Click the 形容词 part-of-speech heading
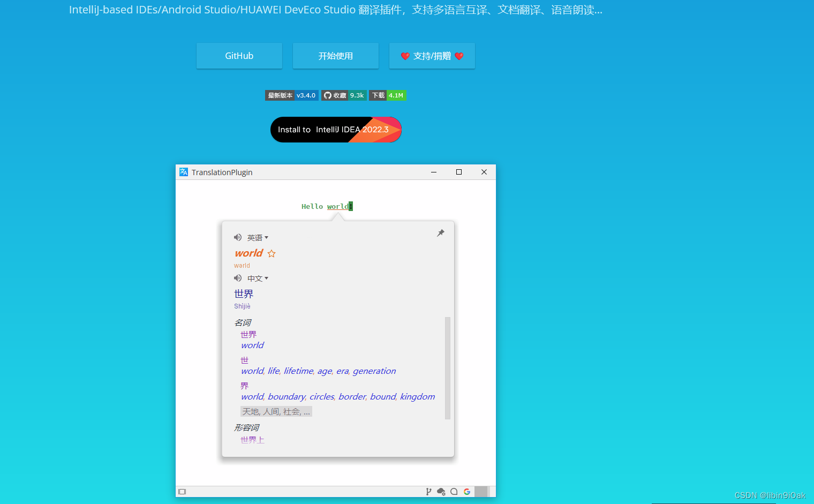This screenshot has height=504, width=814. coord(247,427)
